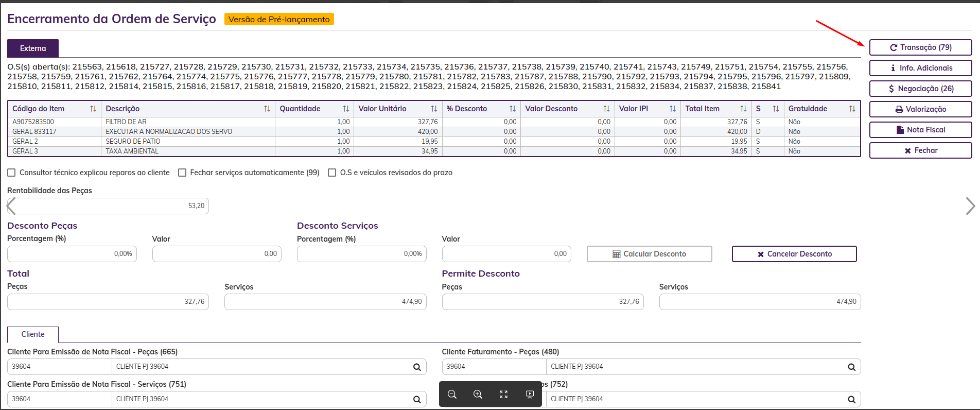Go to next page with right chevron
980x410 pixels.
coord(970,206)
